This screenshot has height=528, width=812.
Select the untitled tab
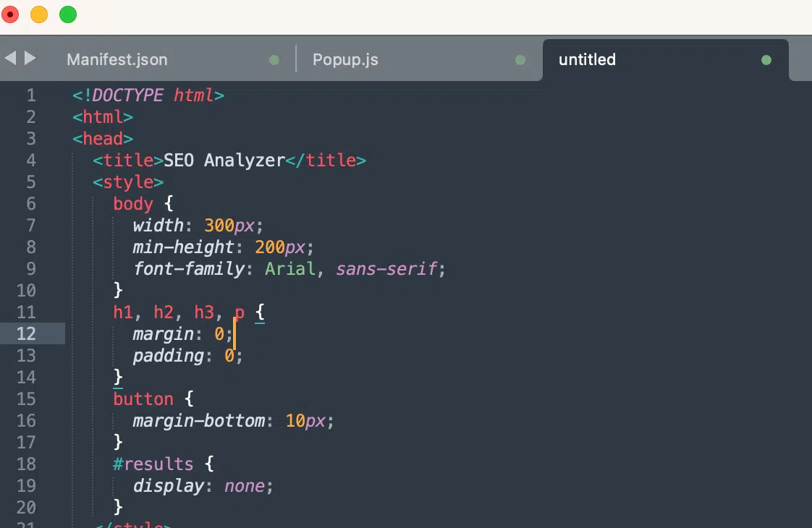pyautogui.click(x=587, y=60)
